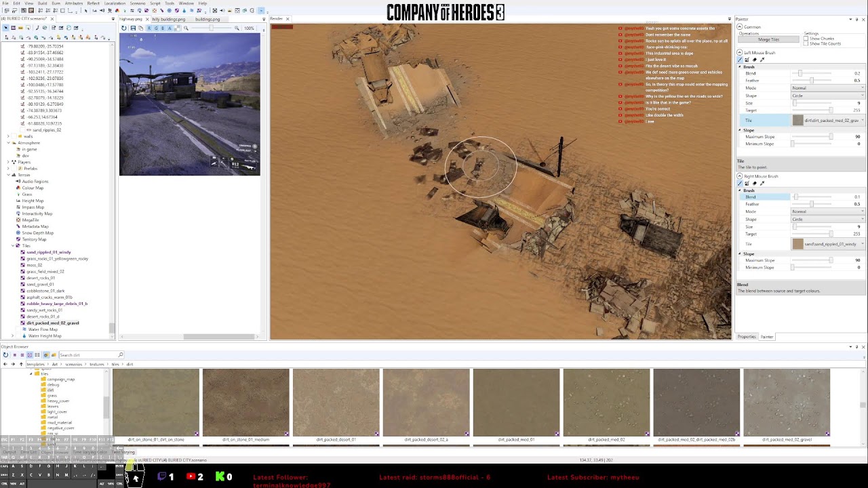The height and width of the screenshot is (488, 868).
Task: Adjust the Right Mouse Brush Size slider
Action: tap(813, 226)
